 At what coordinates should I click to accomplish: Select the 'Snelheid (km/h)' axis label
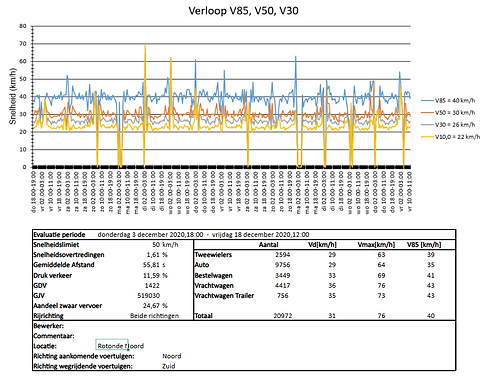coord(13,96)
